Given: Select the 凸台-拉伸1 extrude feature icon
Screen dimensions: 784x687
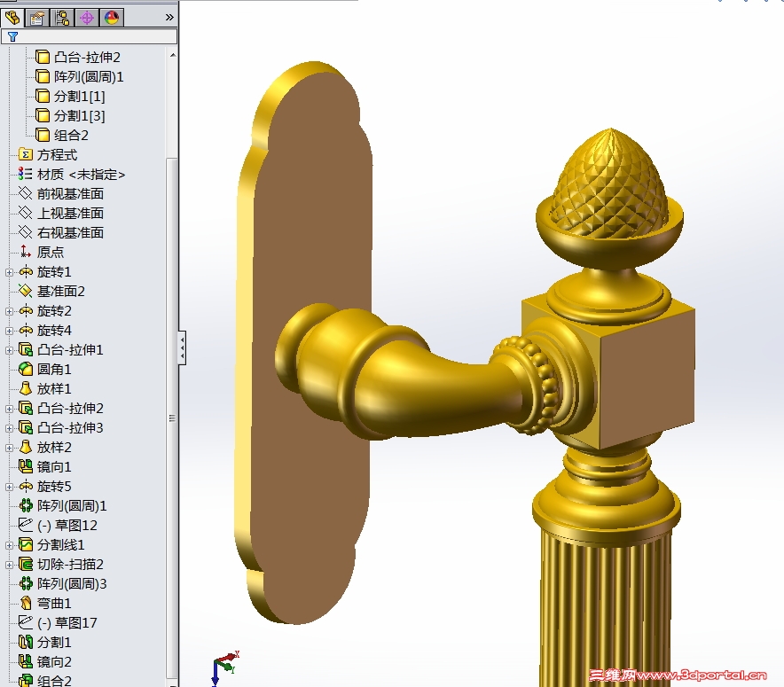Looking at the screenshot, I should click(x=26, y=350).
